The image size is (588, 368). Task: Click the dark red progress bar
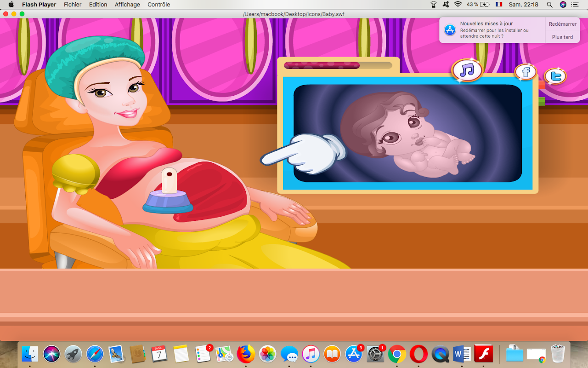point(322,65)
